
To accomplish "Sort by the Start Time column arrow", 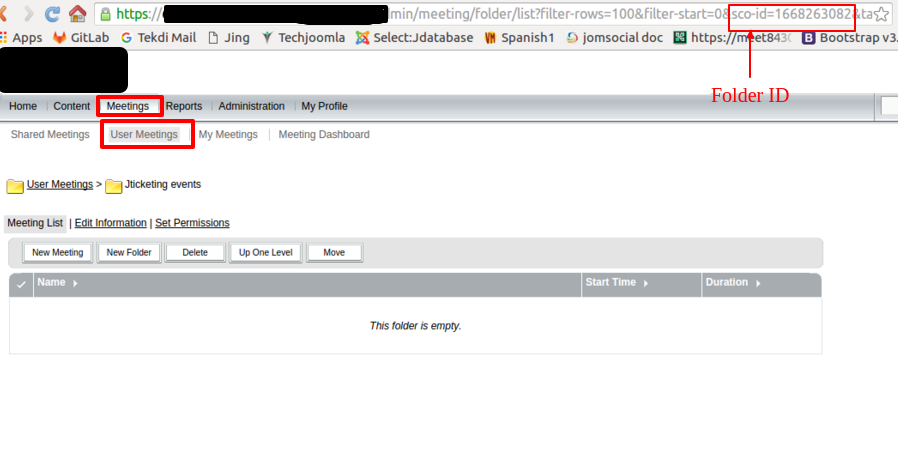I will [x=645, y=283].
